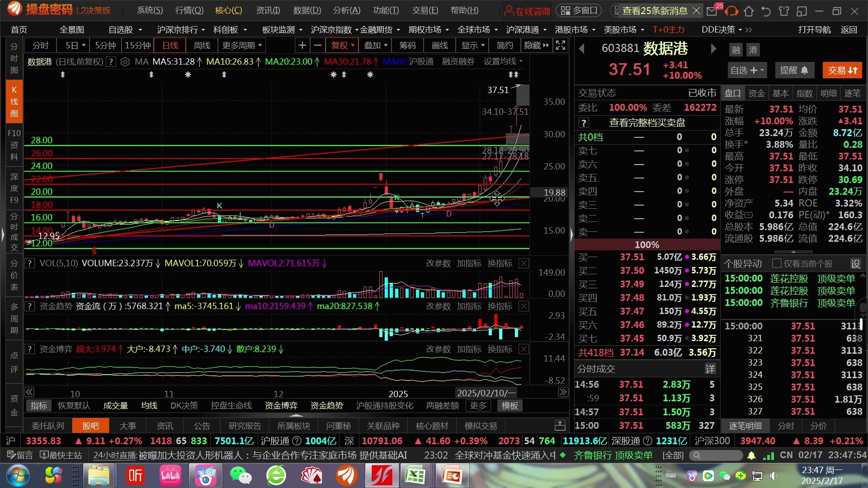Click the zoom-out minus icon in chart toolbar
The width and height of the screenshot is (868, 488).
(317, 46)
